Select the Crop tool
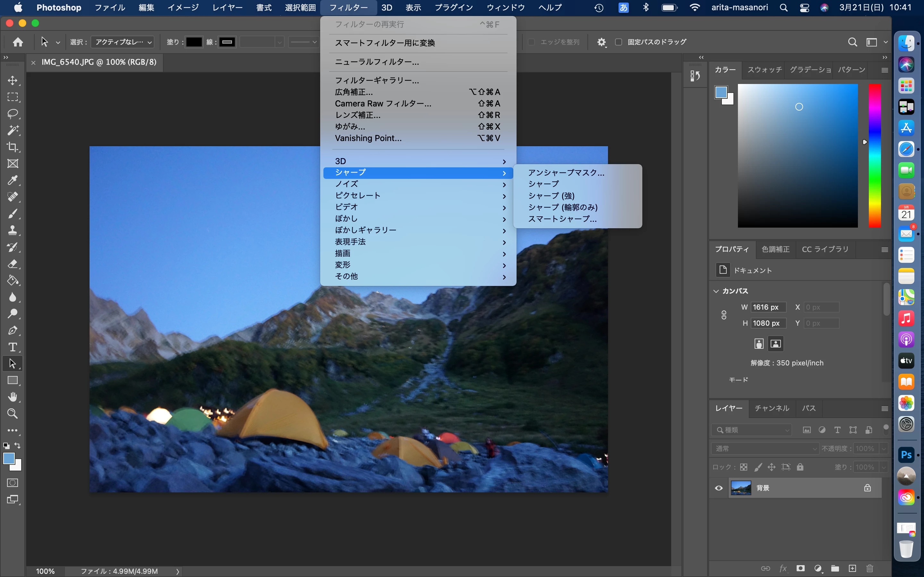 click(13, 147)
